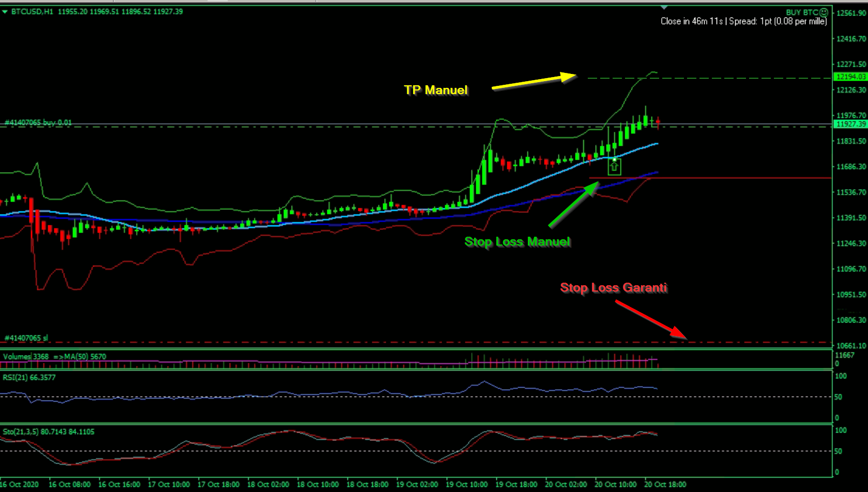Select the green boxed buy arrow on the chart
Image resolution: width=868 pixels, height=492 pixels.
tap(614, 166)
